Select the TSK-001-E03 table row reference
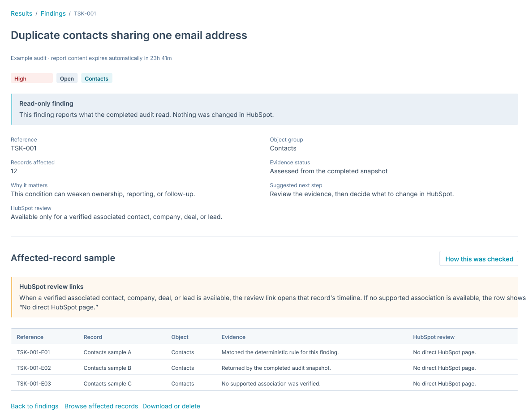529x420 pixels. pyautogui.click(x=34, y=384)
